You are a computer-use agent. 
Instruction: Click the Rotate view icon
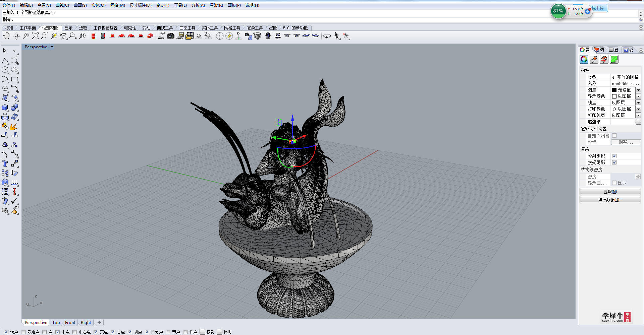coord(16,36)
